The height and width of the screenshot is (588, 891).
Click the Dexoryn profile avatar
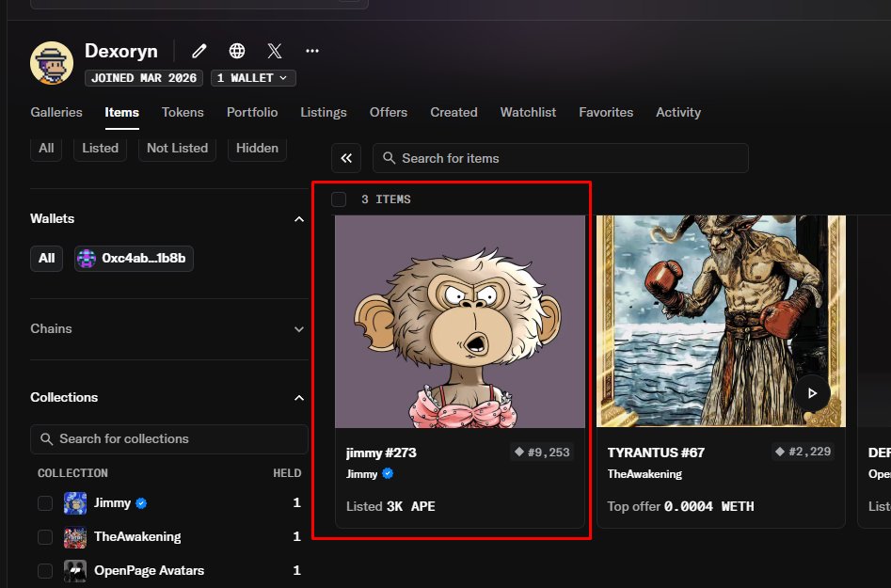pyautogui.click(x=52, y=63)
